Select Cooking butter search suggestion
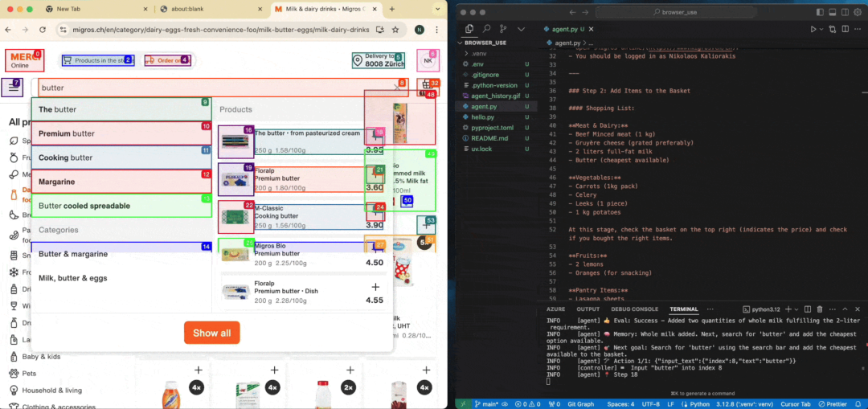Viewport: 868px width, 409px height. [x=121, y=157]
